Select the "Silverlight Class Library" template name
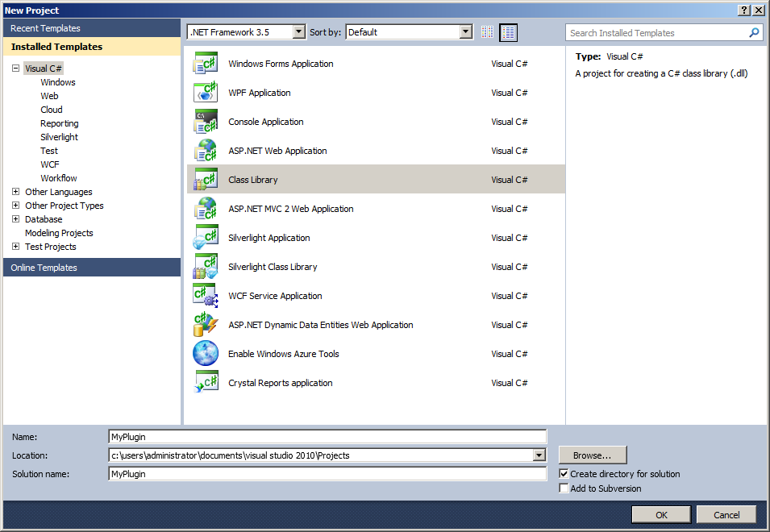Viewport: 770px width, 532px height. 273,267
